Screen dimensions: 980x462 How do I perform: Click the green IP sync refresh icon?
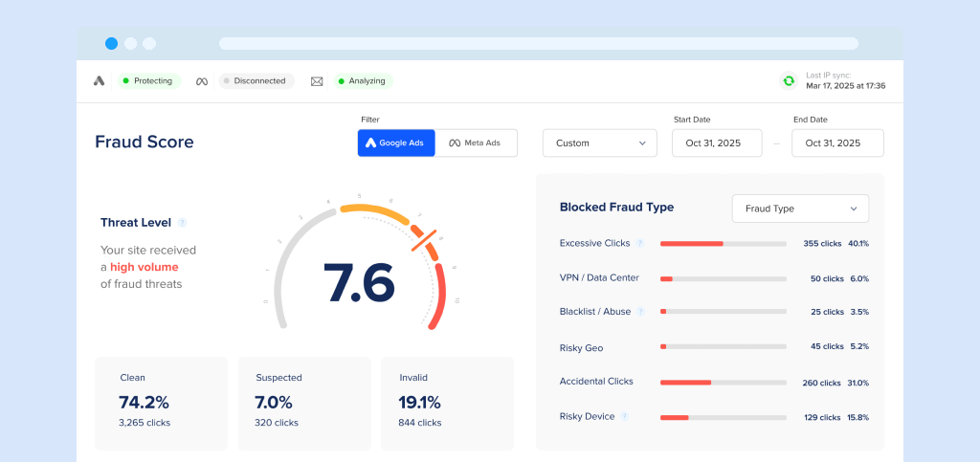pyautogui.click(x=789, y=81)
